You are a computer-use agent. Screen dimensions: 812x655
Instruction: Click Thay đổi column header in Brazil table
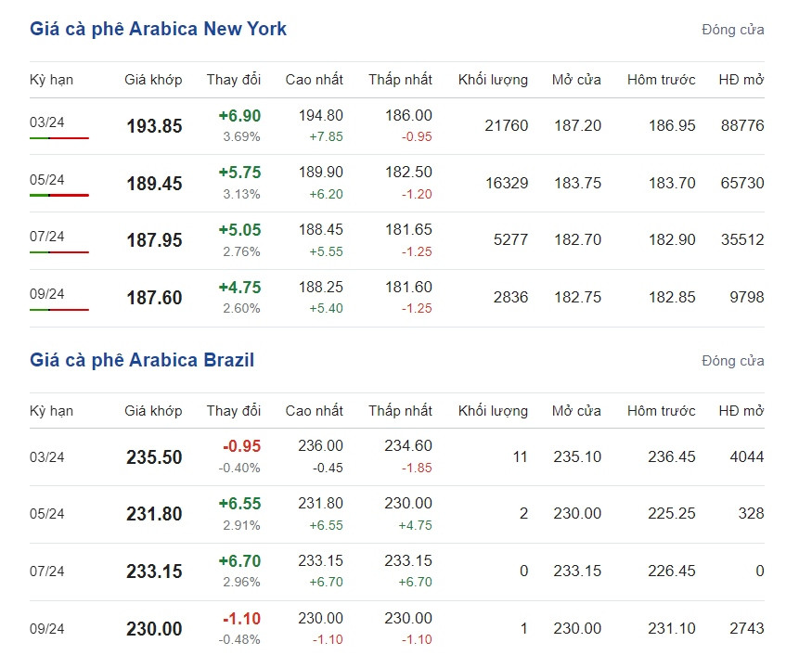pos(234,411)
